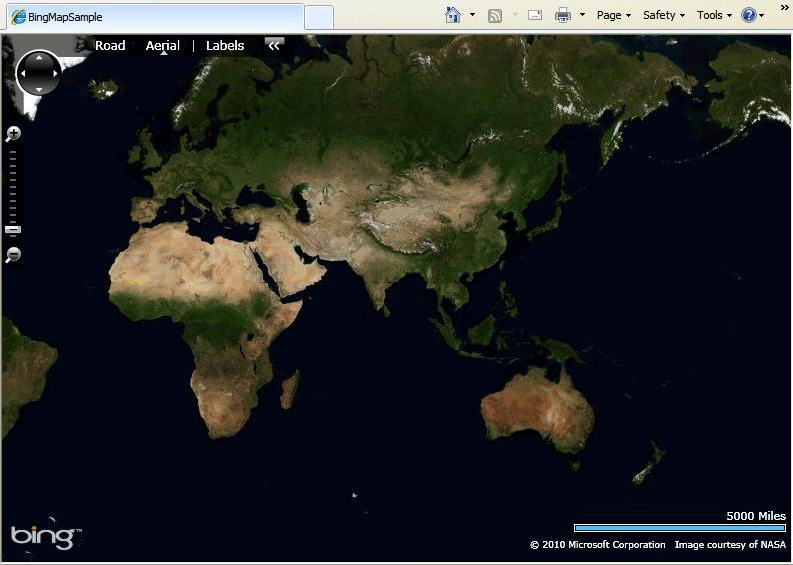The image size is (793, 565).
Task: Click the zoom out magnifier
Action: click(13, 254)
